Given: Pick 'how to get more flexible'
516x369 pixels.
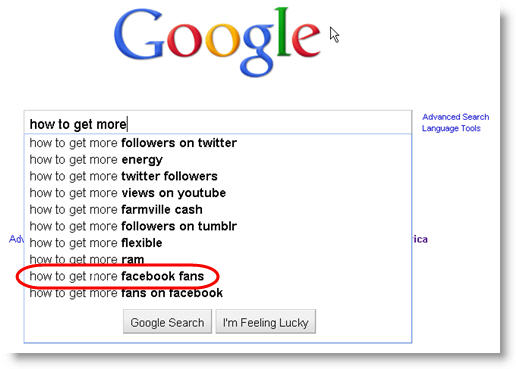Looking at the screenshot, I should 218,243.
